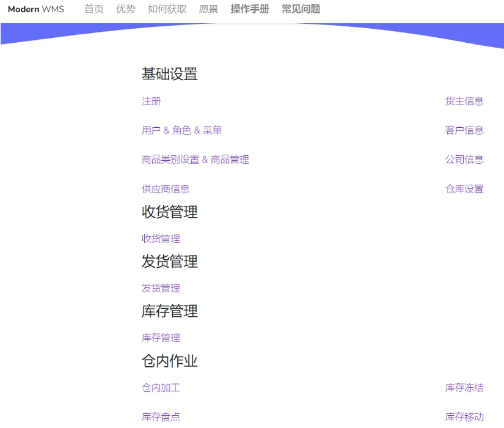504x428 pixels.
Task: Open the 公司信息 link
Action: coord(464,160)
